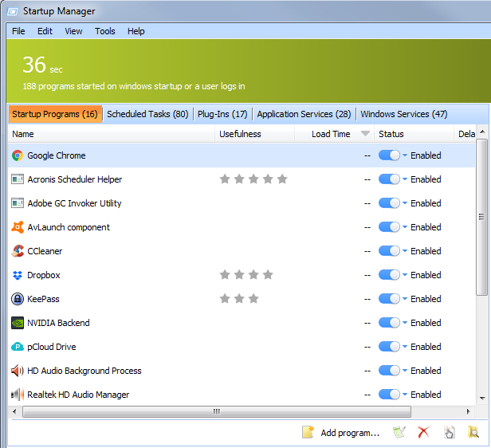Expand status dropdown for Acronis Scheduler Helper

tap(405, 179)
